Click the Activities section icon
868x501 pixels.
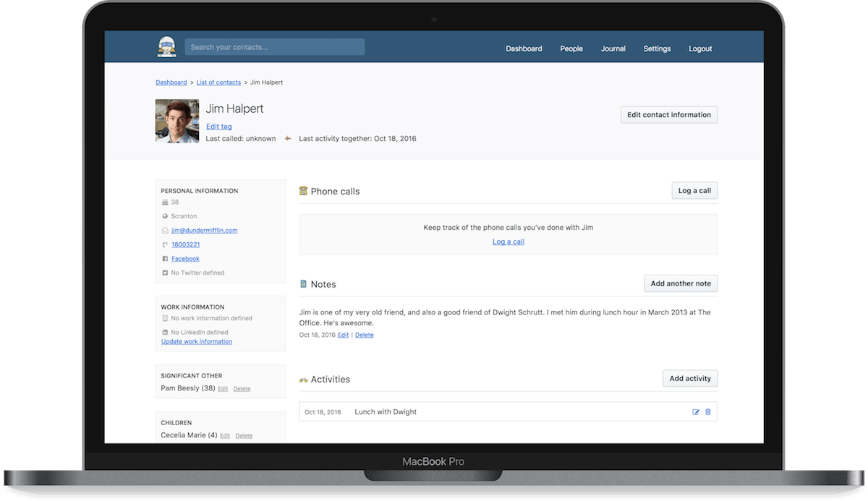pyautogui.click(x=304, y=380)
